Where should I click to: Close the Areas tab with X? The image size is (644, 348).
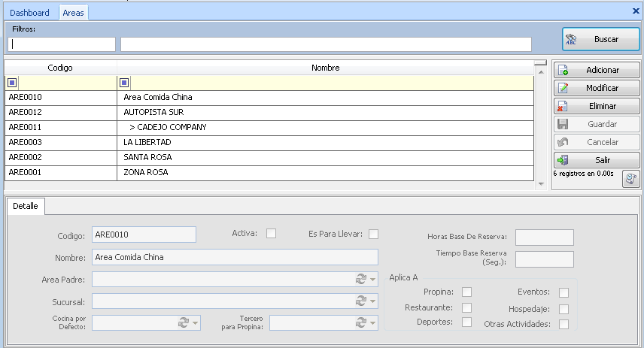tap(636, 11)
